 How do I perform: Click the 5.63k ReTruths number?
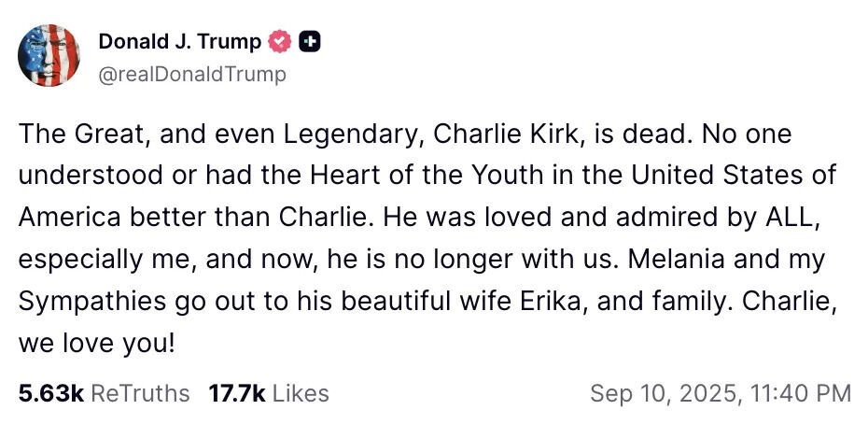(x=49, y=393)
